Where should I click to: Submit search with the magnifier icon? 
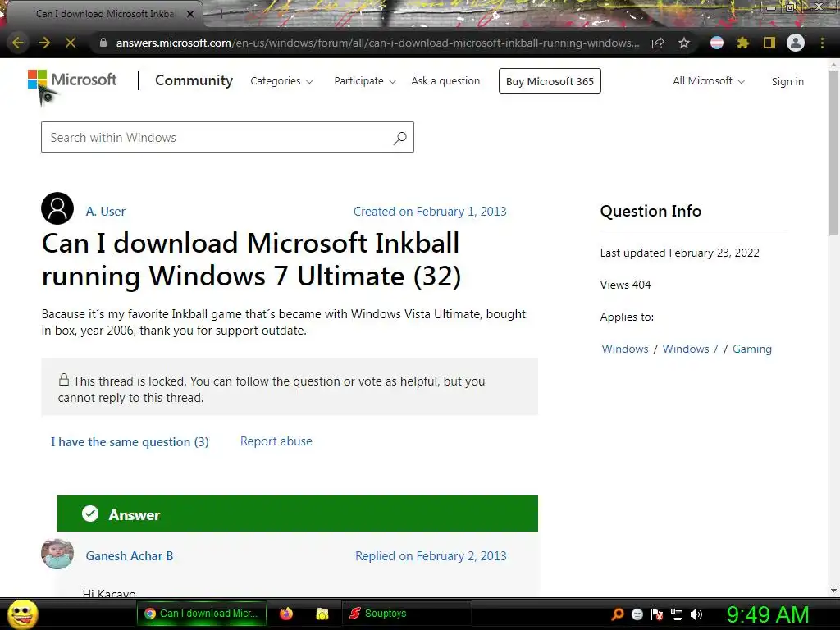pyautogui.click(x=399, y=138)
